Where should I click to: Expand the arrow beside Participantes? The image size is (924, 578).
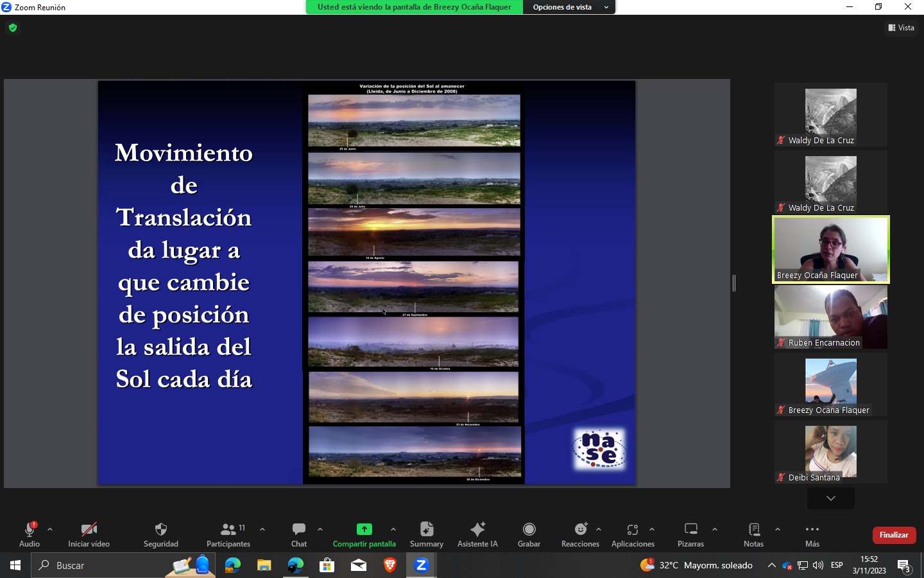point(262,530)
